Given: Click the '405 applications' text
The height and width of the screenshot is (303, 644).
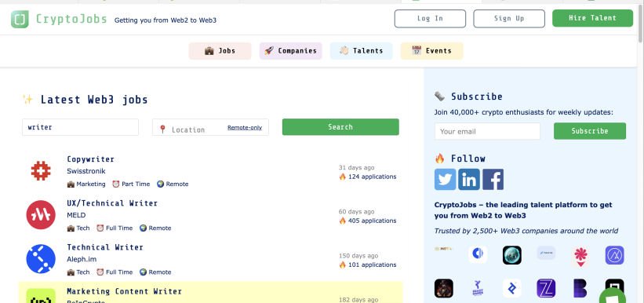Looking at the screenshot, I should tap(372, 221).
